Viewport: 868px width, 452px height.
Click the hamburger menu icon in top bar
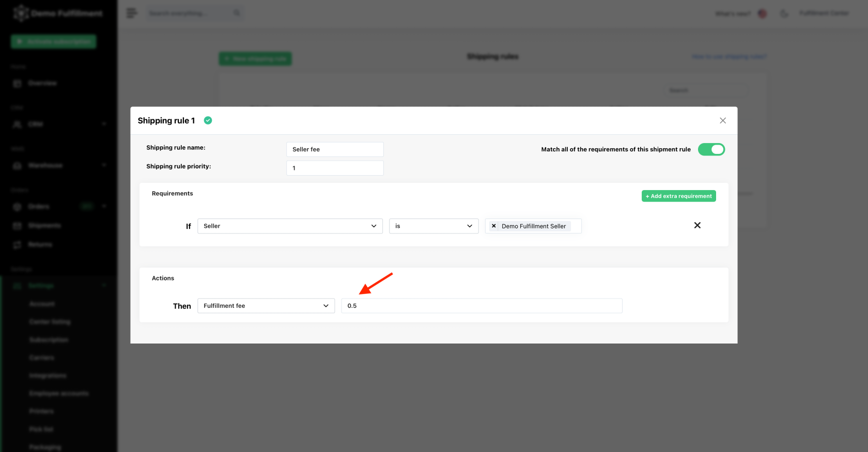point(132,13)
